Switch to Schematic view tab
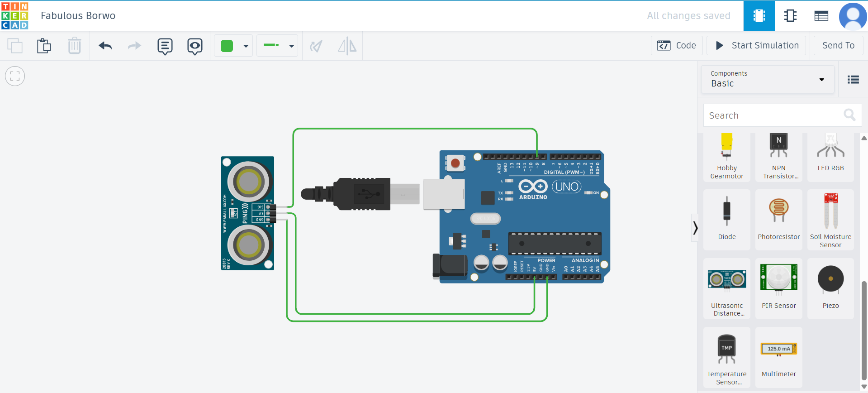868x393 pixels. (x=790, y=16)
